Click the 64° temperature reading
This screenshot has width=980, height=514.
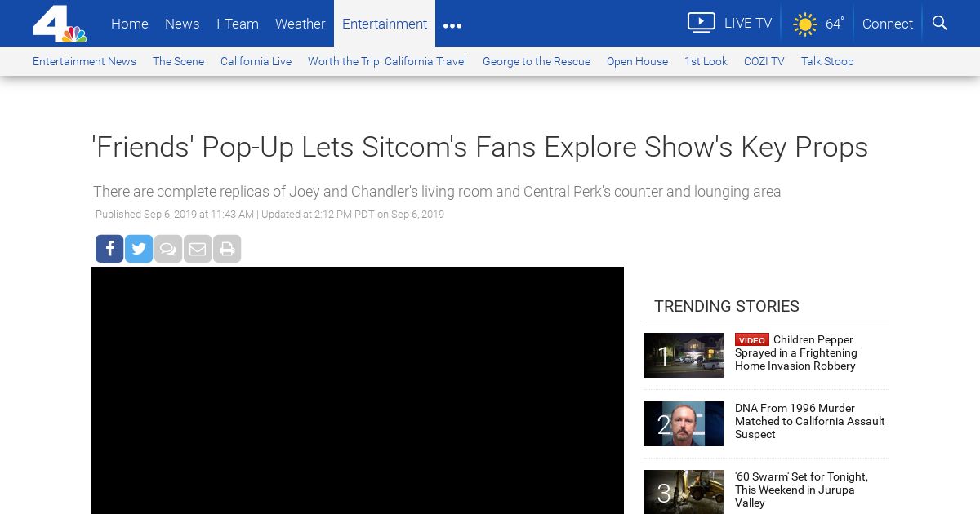pyautogui.click(x=835, y=24)
